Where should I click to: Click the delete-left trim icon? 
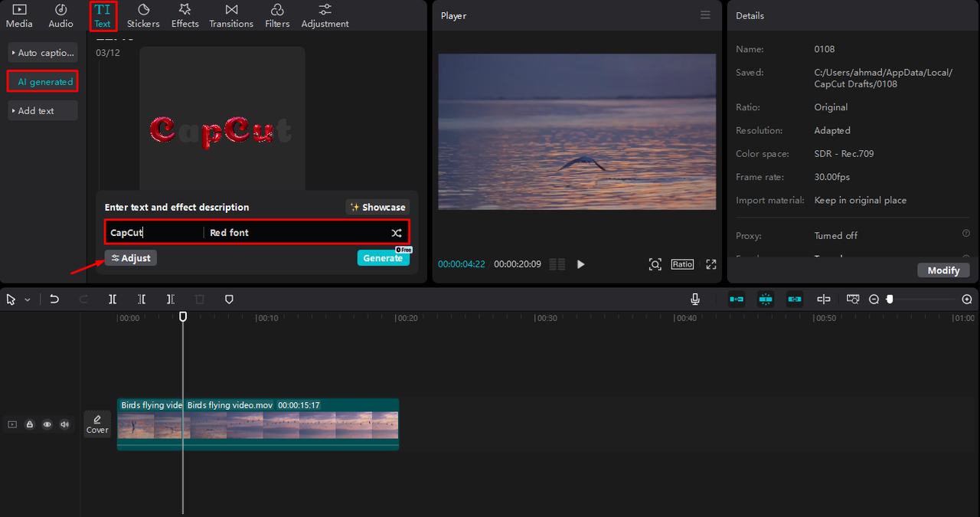[142, 299]
